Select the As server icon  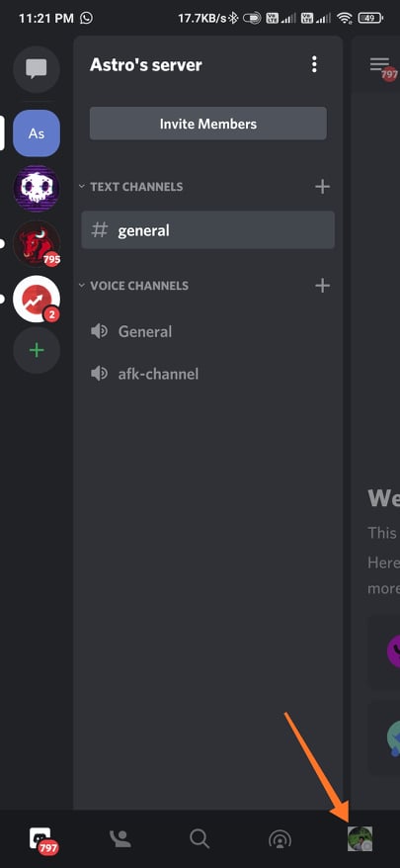pyautogui.click(x=37, y=133)
